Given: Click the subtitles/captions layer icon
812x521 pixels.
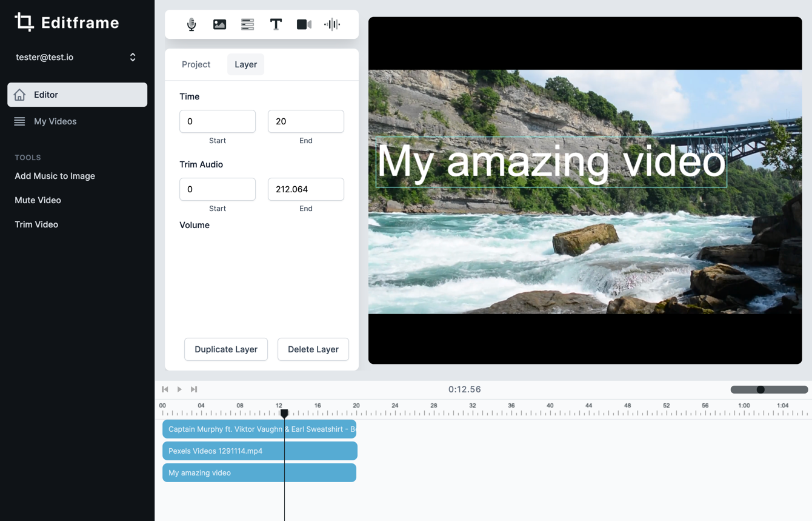Looking at the screenshot, I should point(247,24).
